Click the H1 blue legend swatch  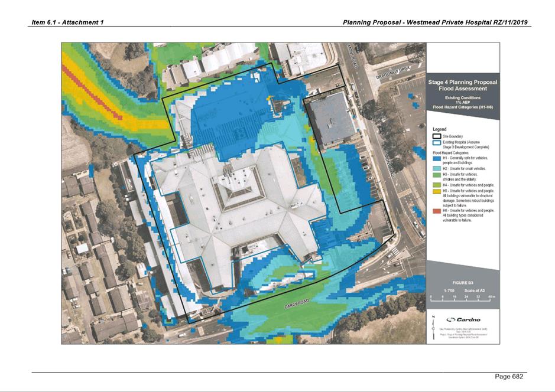point(437,158)
